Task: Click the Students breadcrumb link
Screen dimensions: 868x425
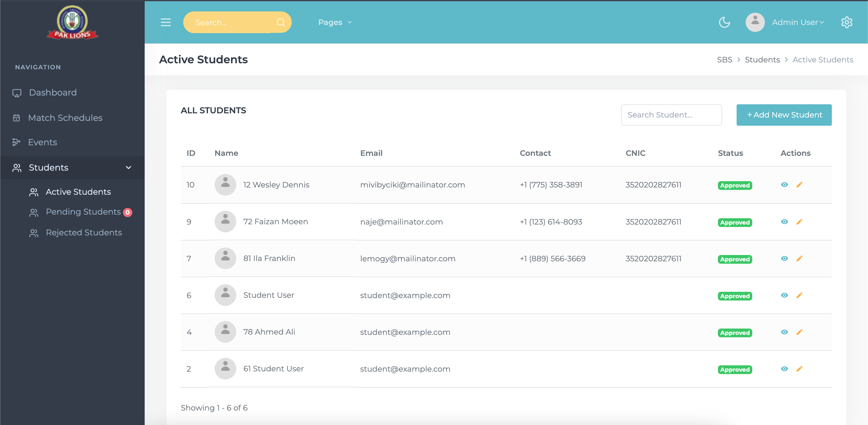Action: (x=762, y=60)
